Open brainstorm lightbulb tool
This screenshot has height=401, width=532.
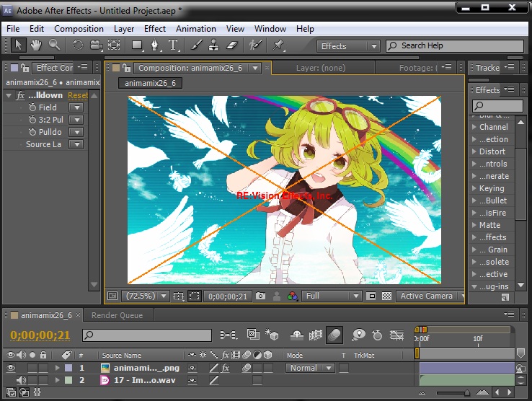pos(358,335)
